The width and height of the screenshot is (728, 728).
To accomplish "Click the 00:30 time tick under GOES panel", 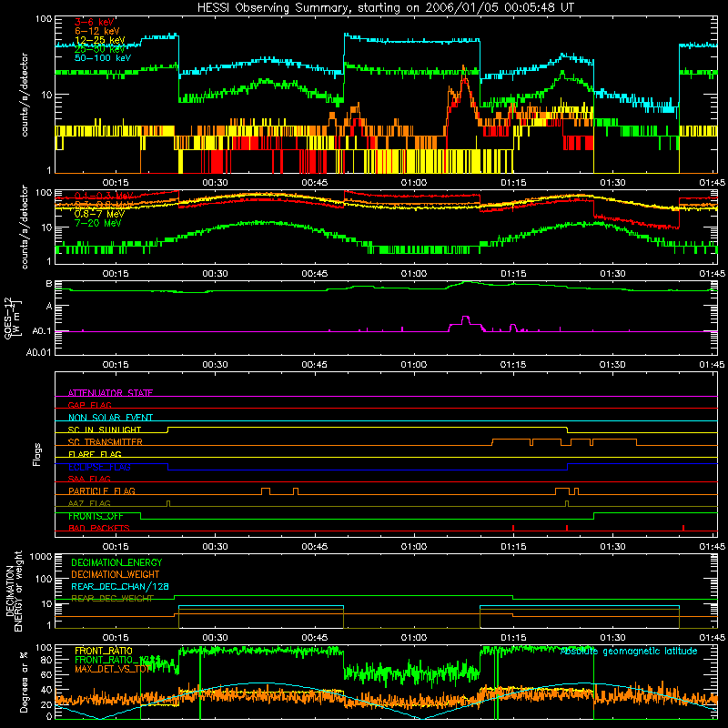I will [215, 365].
